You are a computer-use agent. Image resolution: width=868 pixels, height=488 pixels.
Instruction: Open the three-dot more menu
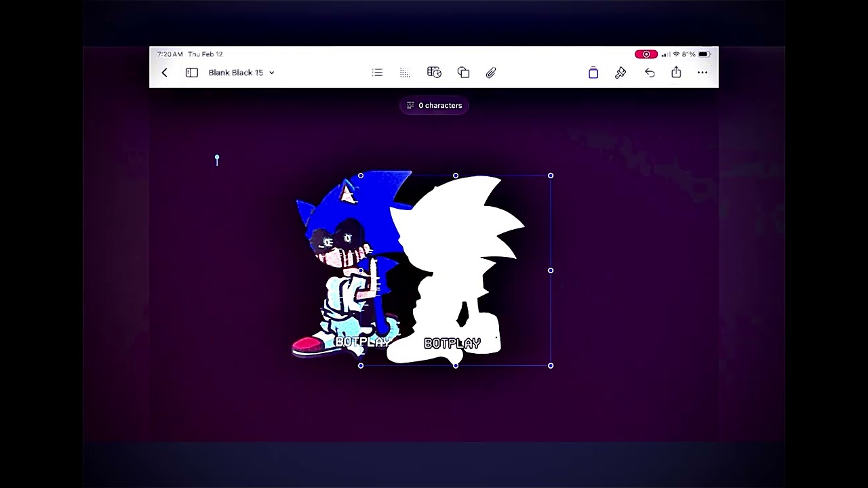(x=703, y=73)
